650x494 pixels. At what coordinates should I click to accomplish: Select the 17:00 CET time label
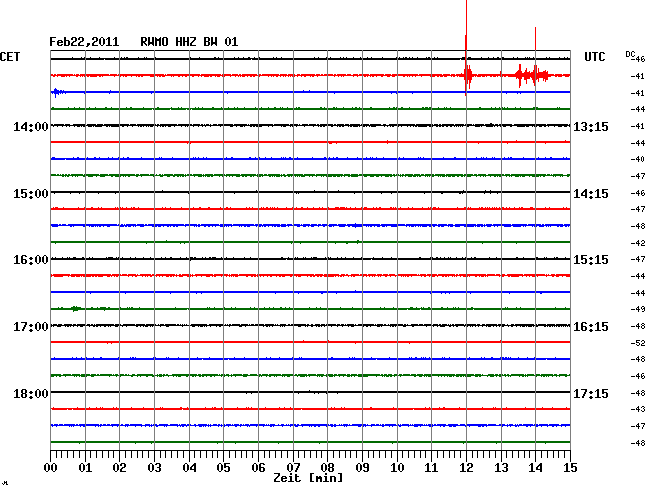(x=31, y=327)
